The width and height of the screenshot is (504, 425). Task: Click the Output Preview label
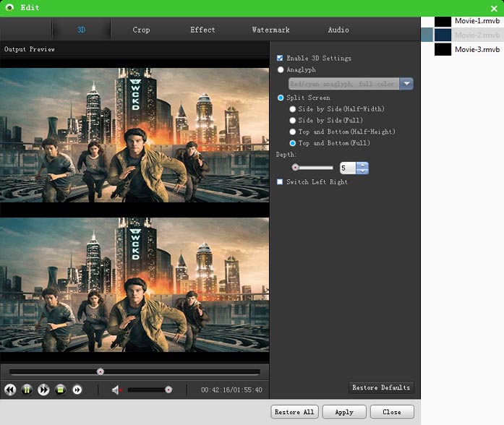pyautogui.click(x=29, y=49)
